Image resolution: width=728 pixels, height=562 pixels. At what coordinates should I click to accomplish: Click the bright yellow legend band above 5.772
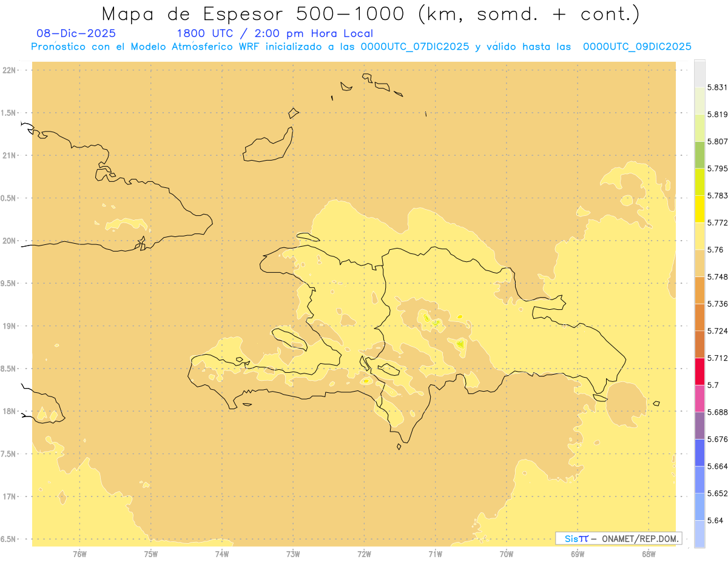point(699,209)
